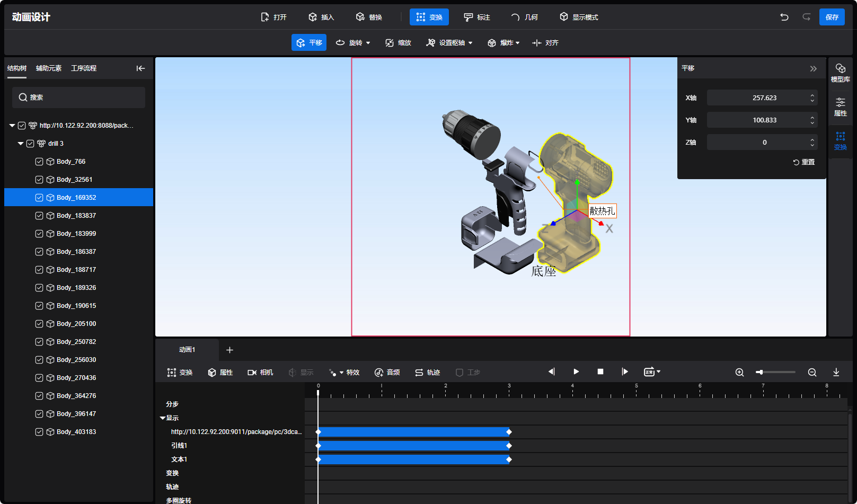
Task: Switch to the auxiliary elements tab
Action: tap(49, 68)
